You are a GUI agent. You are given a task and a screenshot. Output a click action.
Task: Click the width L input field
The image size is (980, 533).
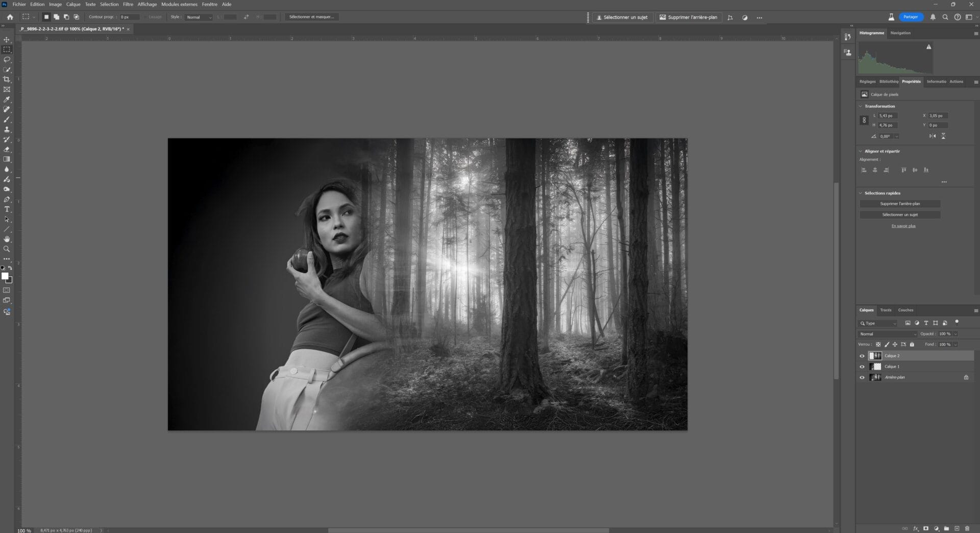click(x=887, y=116)
